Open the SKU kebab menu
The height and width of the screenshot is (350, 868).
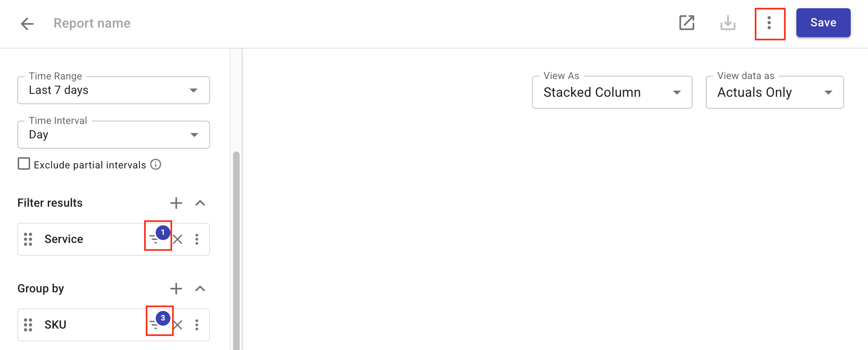click(x=197, y=325)
